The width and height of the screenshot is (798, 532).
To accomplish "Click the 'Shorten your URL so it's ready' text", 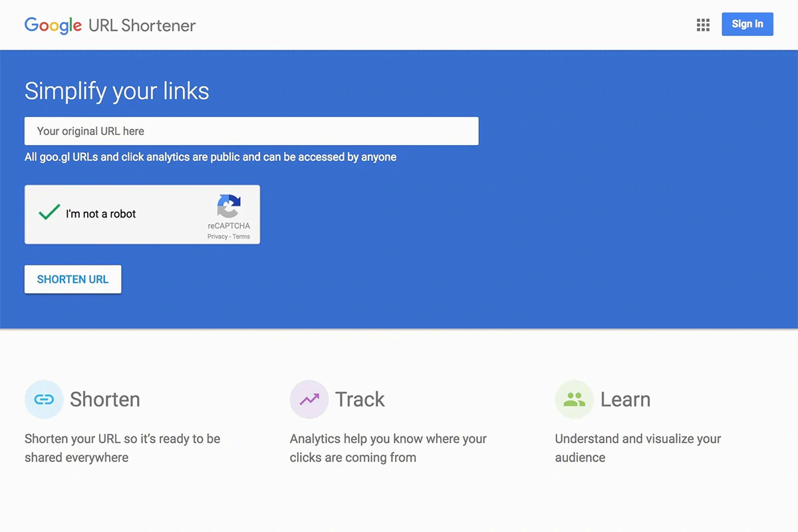I will click(122, 448).
